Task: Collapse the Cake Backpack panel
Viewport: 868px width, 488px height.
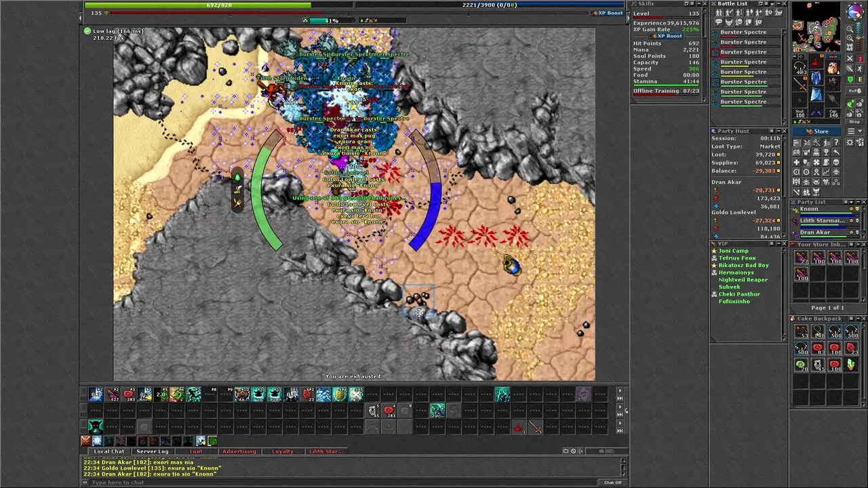Action: [x=858, y=319]
